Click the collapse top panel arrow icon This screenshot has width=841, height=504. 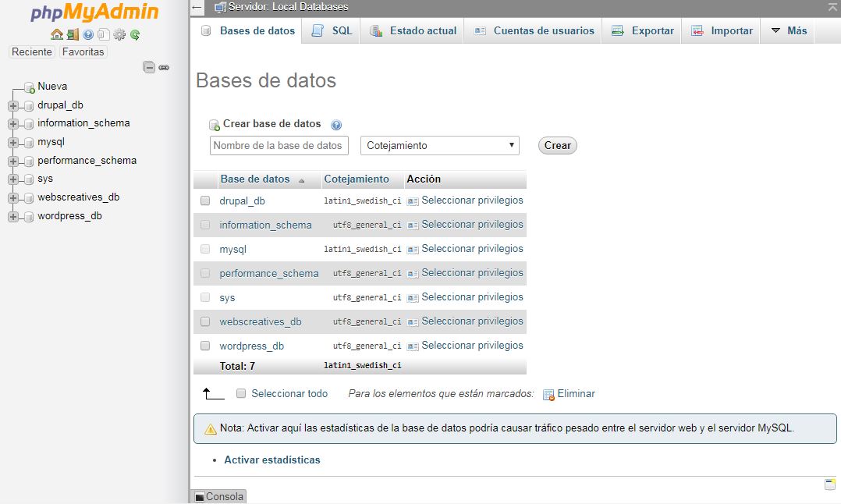(833, 7)
